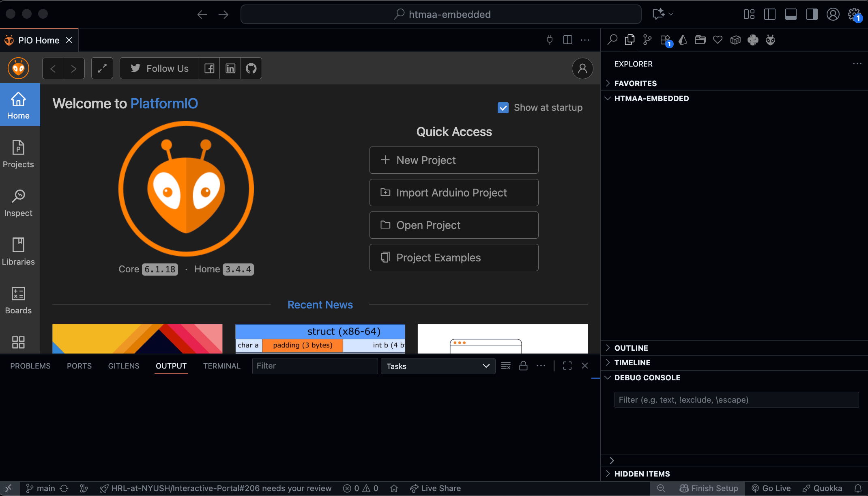
Task: Expand the FAVORITES section
Action: tap(635, 83)
